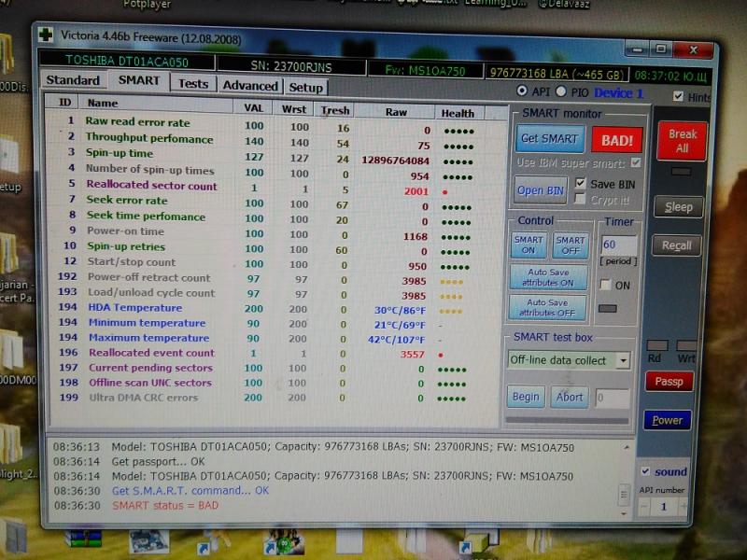Click the Victoria green cross title bar icon
The height and width of the screenshot is (560, 747).
45,35
